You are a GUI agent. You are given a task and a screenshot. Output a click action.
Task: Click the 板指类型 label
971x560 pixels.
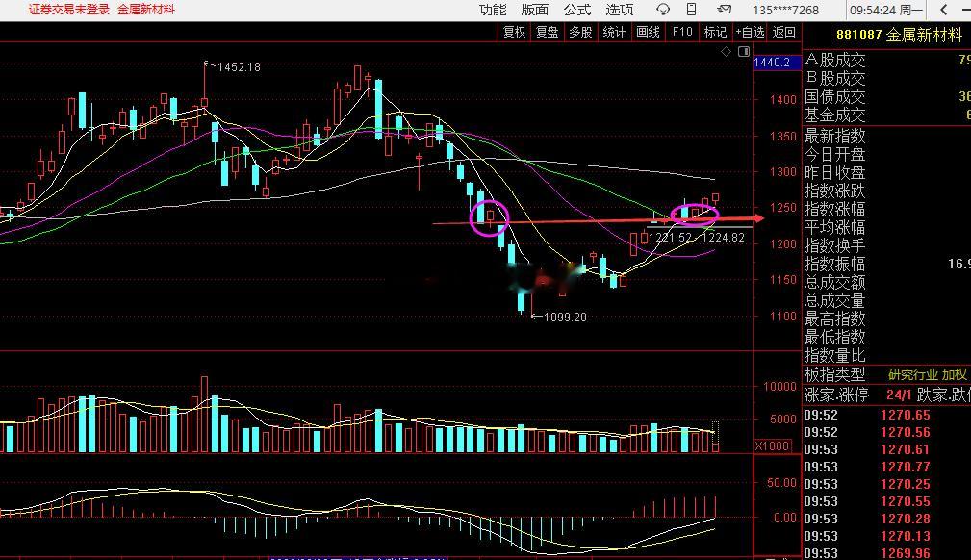coord(834,375)
